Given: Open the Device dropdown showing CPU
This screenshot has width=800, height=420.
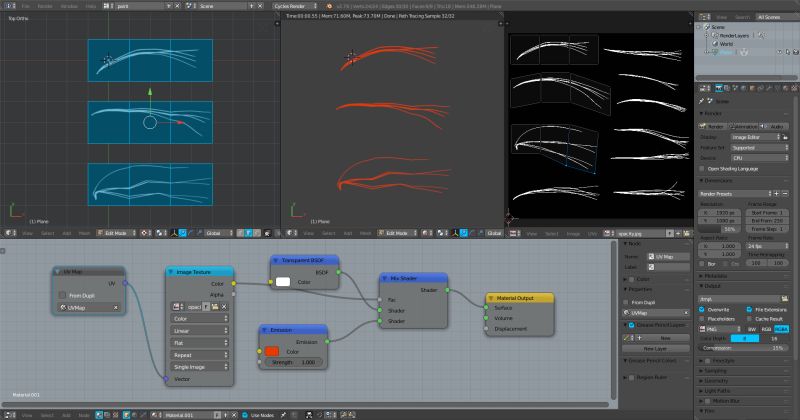Looking at the screenshot, I should (759, 158).
